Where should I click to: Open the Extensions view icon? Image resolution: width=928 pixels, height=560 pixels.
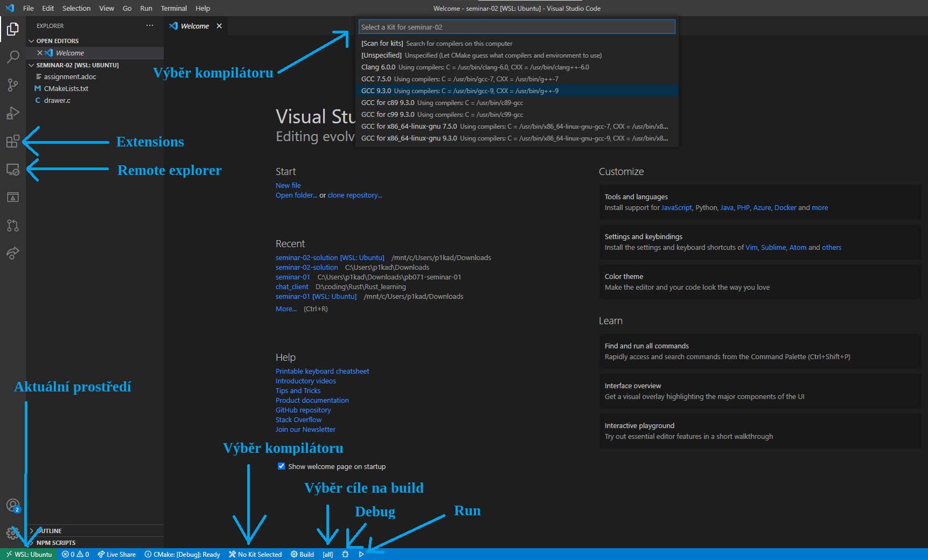[x=13, y=141]
